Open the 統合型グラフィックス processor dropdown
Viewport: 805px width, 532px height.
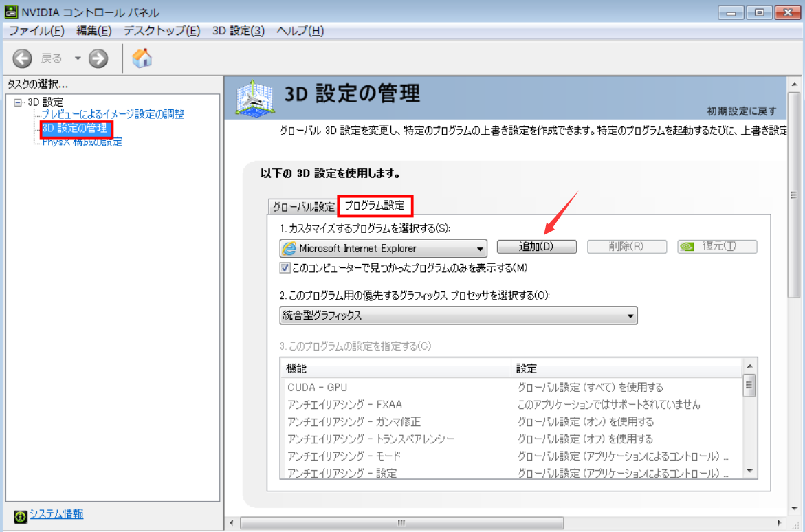(458, 315)
